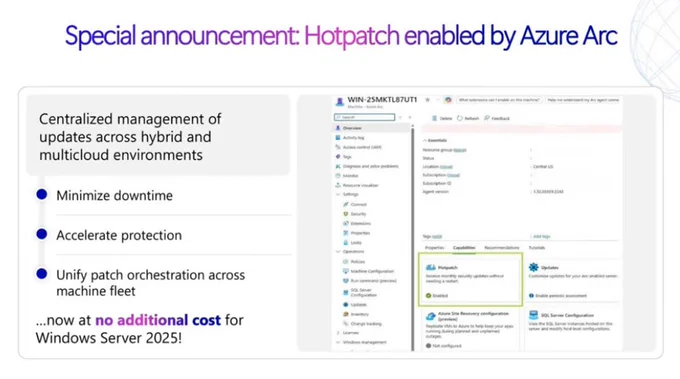
Task: Collapse the Essentials section
Action: (x=425, y=140)
